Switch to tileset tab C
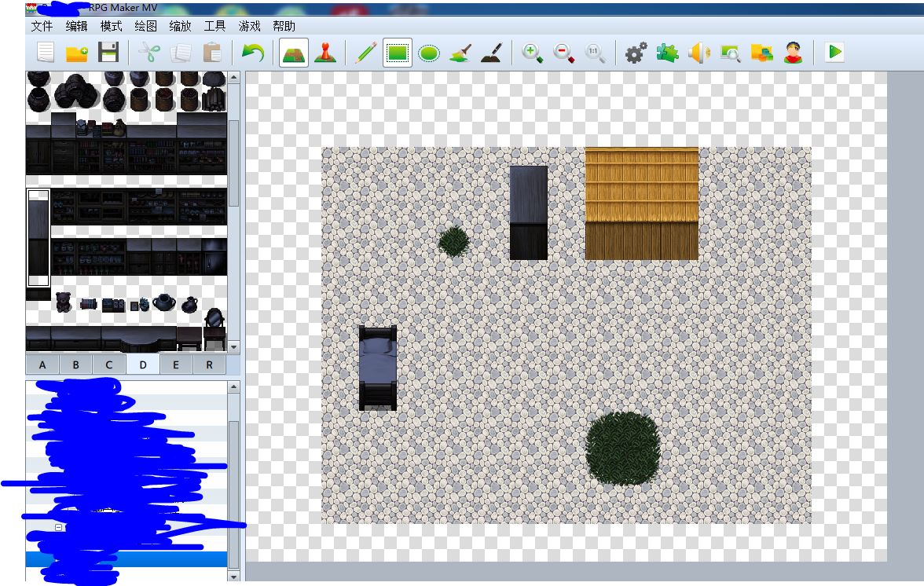Viewport: 924px width, 586px height. [109, 364]
